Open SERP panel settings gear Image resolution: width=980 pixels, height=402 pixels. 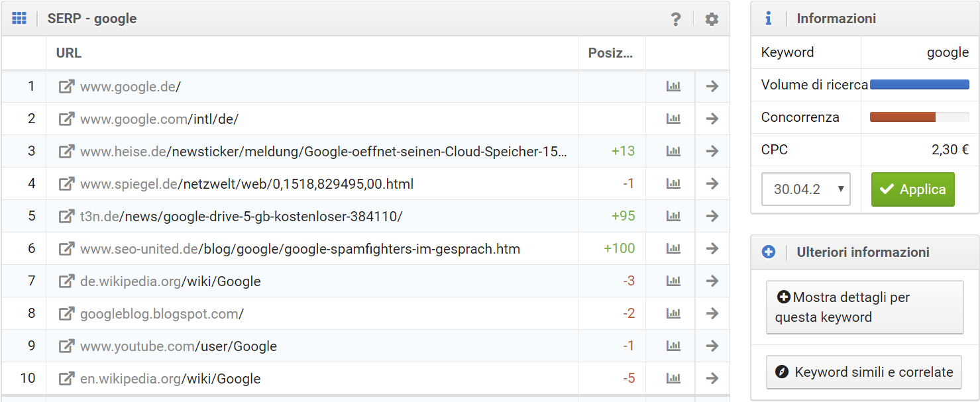(x=712, y=19)
